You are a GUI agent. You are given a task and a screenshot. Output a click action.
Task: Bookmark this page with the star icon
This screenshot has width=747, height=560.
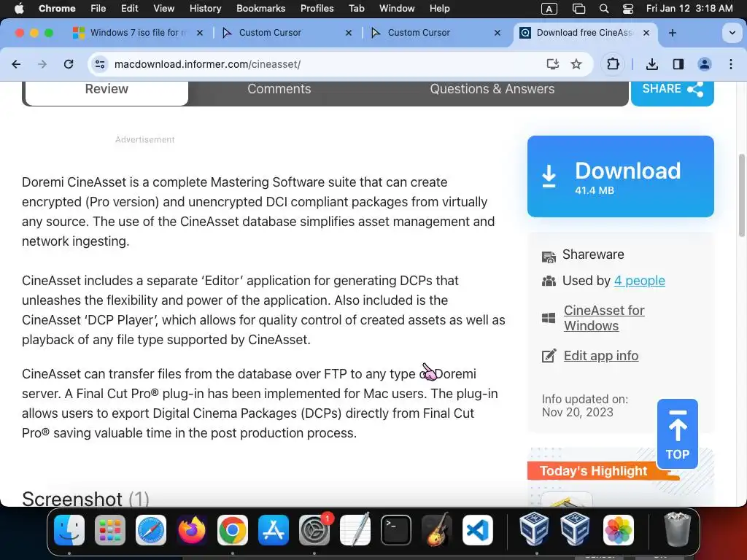(x=576, y=64)
